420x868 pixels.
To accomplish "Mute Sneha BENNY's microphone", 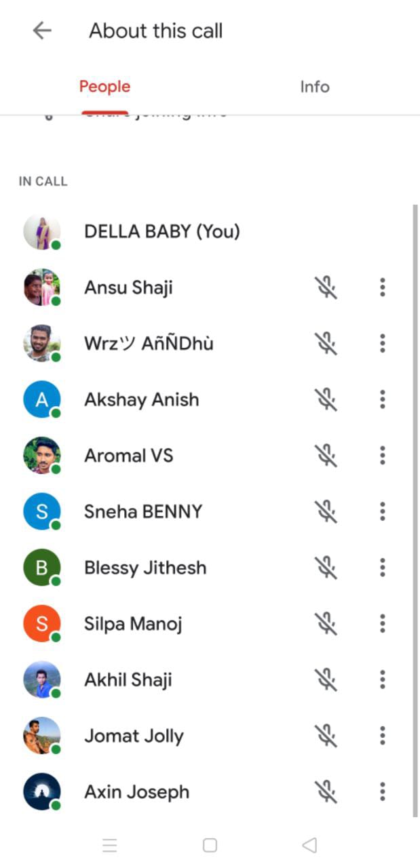I will point(326,511).
